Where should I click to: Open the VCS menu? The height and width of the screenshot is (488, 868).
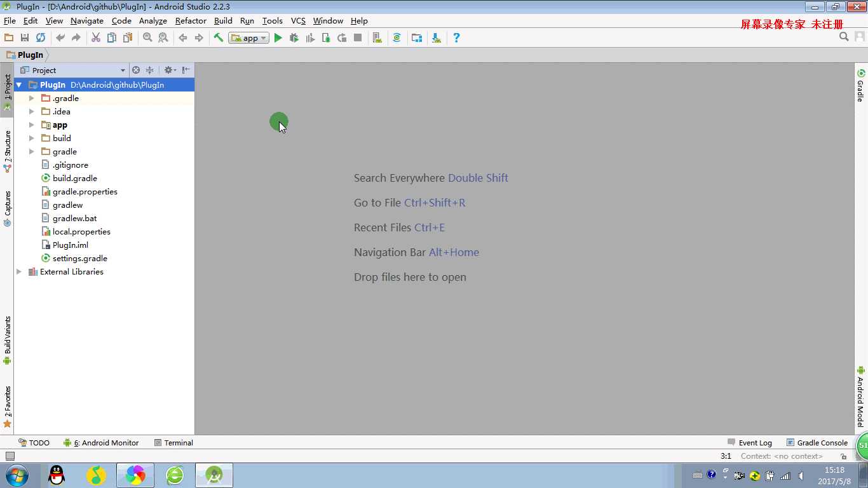point(298,21)
